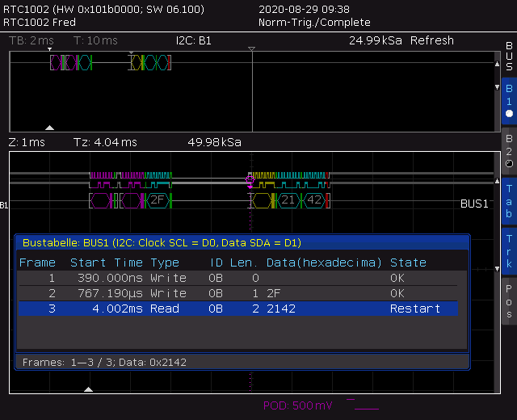Click the Tz: 4.04ms zoom time readout
The width and height of the screenshot is (517, 420).
[105, 142]
